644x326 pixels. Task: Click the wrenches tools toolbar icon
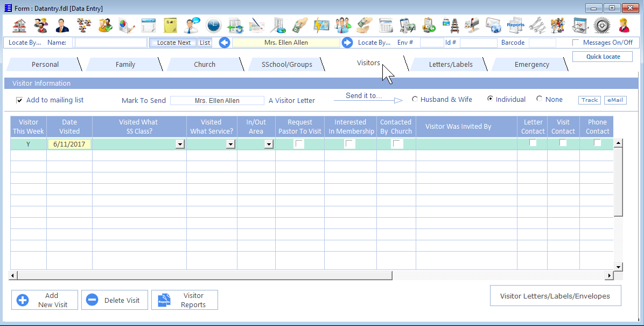pos(537,25)
